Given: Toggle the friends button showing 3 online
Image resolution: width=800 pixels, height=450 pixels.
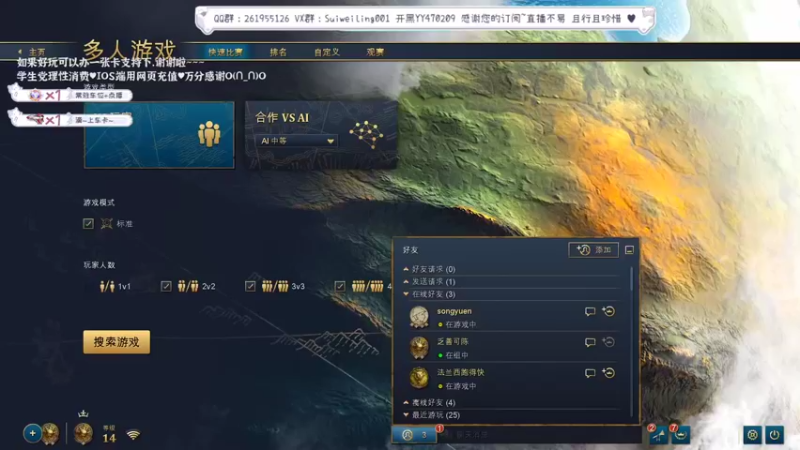Looking at the screenshot, I should point(414,435).
